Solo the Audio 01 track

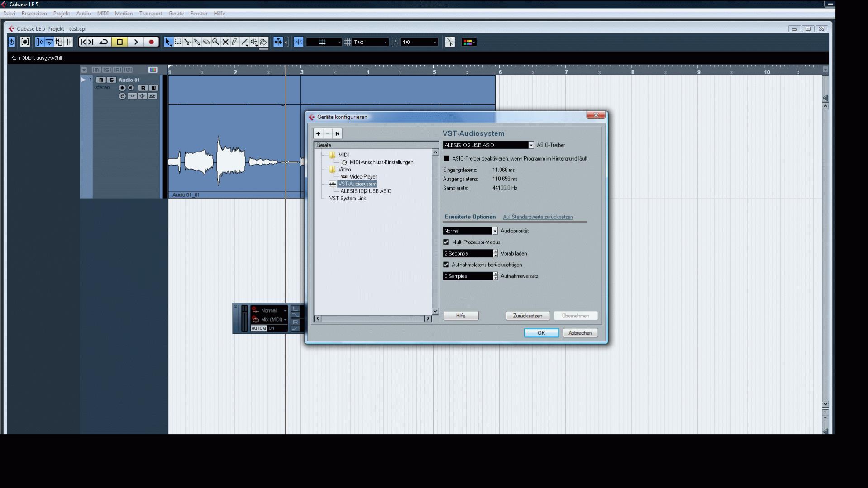point(111,80)
